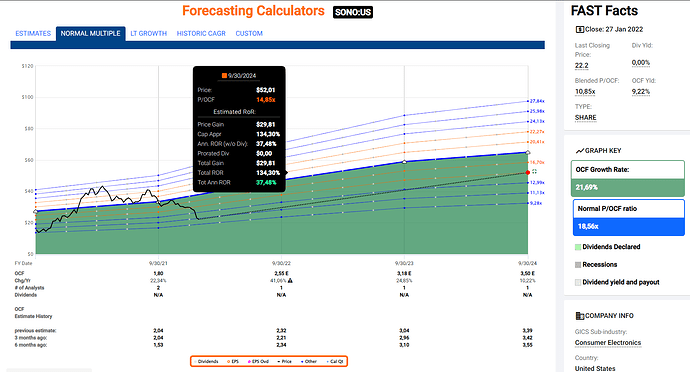Click the 25,98x multiple label
Viewport: 690px width, 372px height.
[x=537, y=111]
